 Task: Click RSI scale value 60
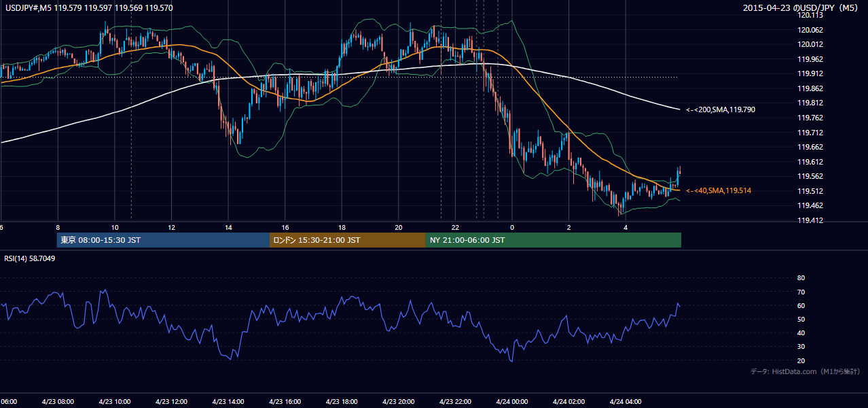click(x=801, y=306)
